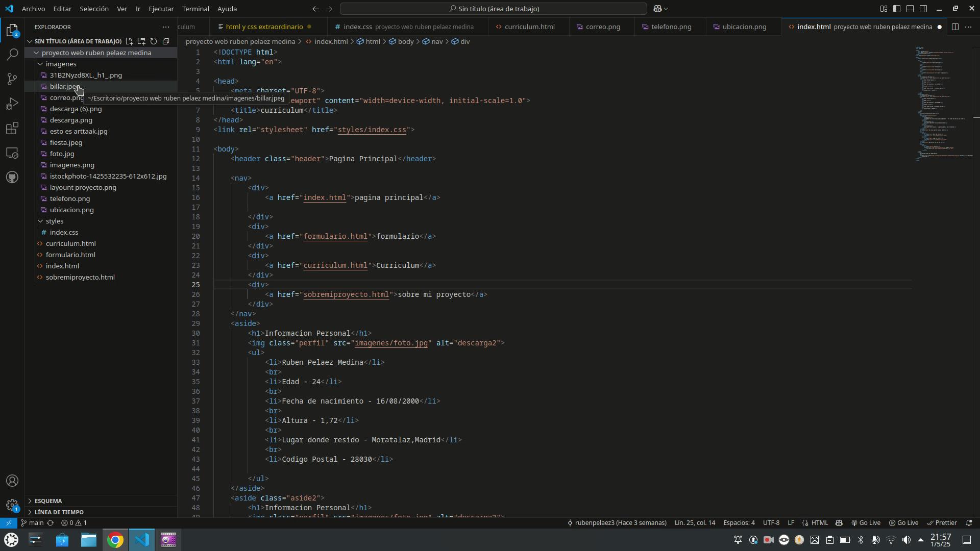Click the Prettier status bar button
This screenshot has width=980, height=551.
[x=942, y=523]
